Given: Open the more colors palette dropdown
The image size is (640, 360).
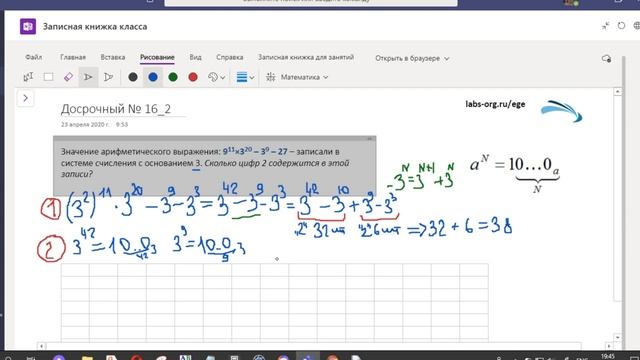Looking at the screenshot, I should coord(216,77).
